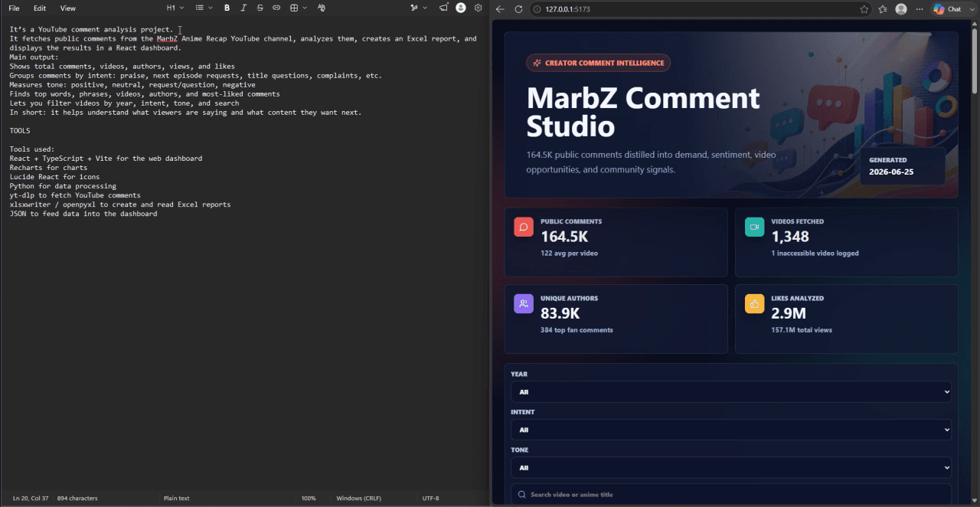Click the TOOLS line in Notepad

tap(20, 131)
